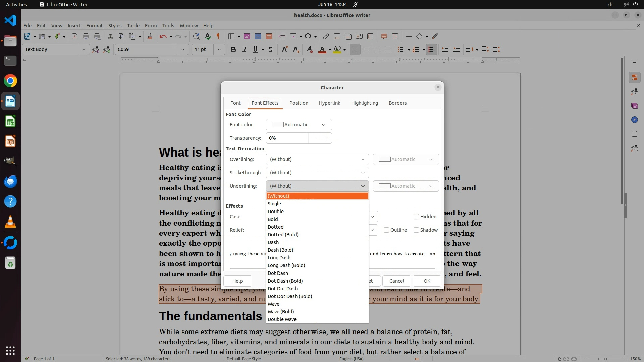Select Double Wave underlining option
The height and width of the screenshot is (362, 644).
282,319
